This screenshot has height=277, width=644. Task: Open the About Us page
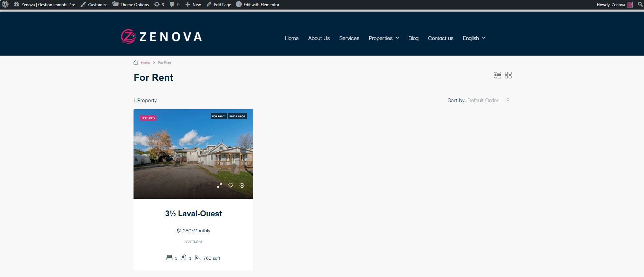click(x=319, y=38)
